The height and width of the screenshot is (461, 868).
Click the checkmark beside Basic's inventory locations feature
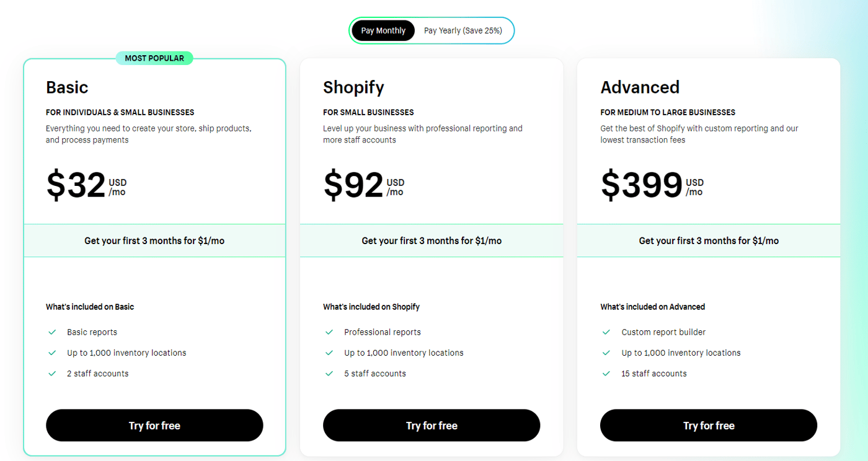[x=52, y=352]
